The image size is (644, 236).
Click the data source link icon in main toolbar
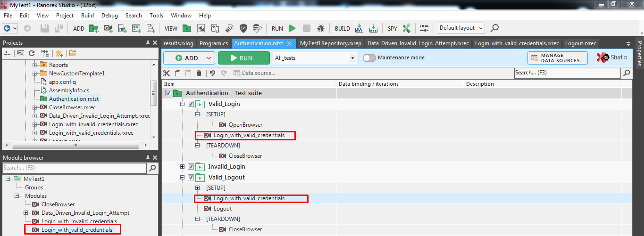click(x=257, y=28)
